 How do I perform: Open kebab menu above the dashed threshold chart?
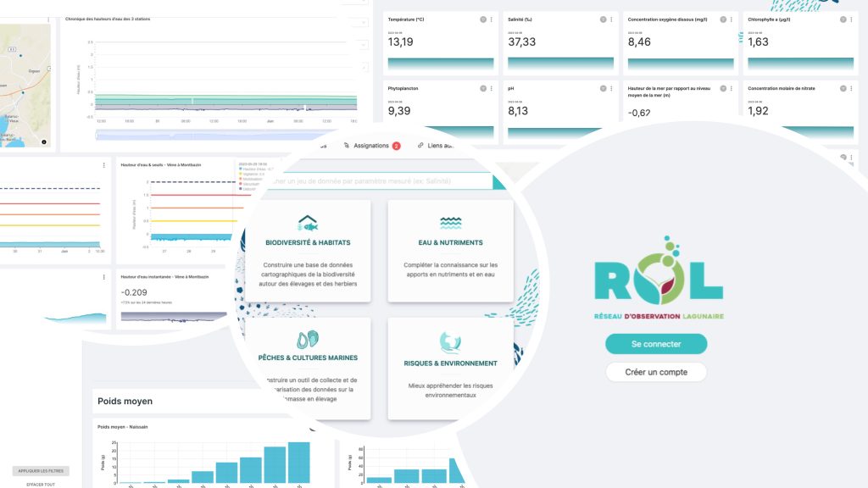(103, 165)
